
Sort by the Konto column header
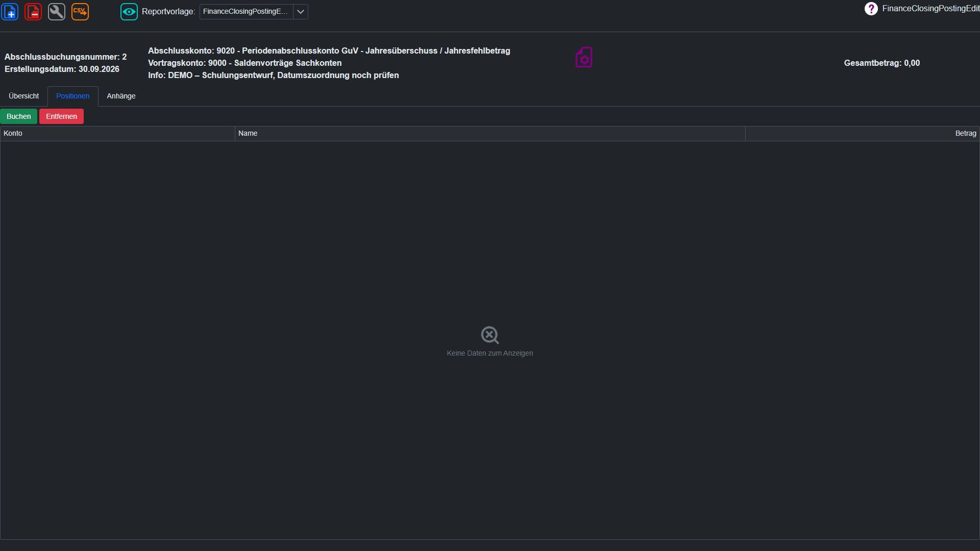pyautogui.click(x=117, y=133)
